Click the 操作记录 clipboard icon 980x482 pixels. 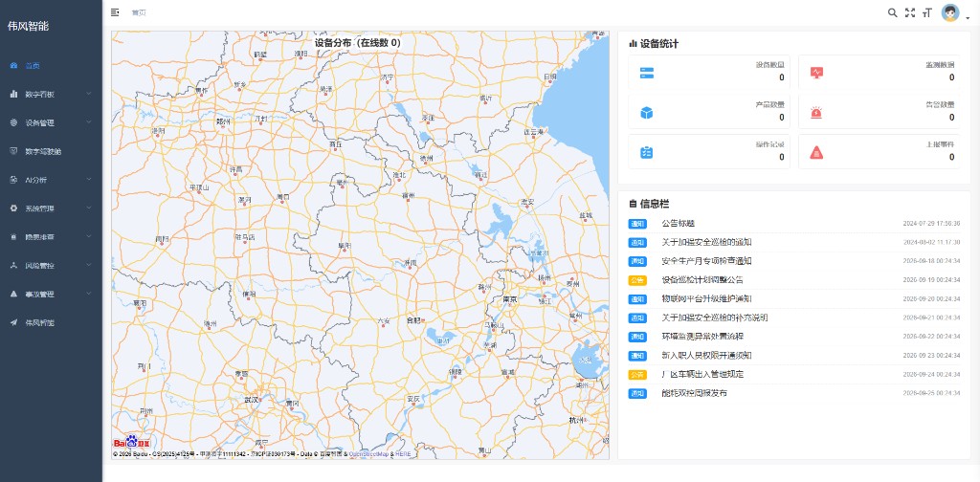(646, 152)
